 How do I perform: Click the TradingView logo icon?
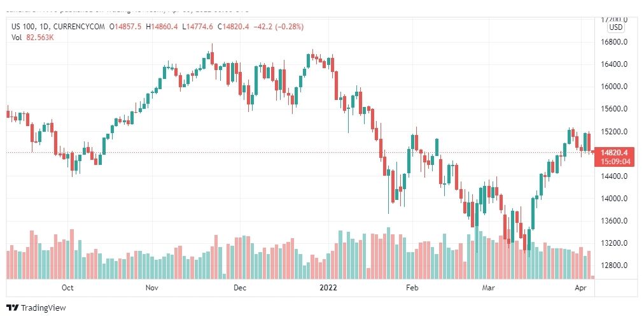(x=12, y=308)
